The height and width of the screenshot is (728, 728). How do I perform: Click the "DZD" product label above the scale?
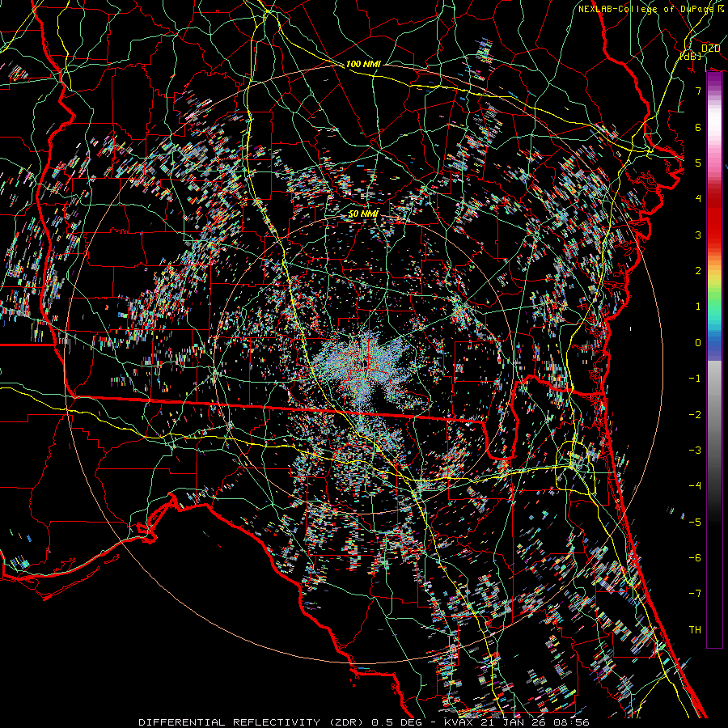tap(711, 49)
